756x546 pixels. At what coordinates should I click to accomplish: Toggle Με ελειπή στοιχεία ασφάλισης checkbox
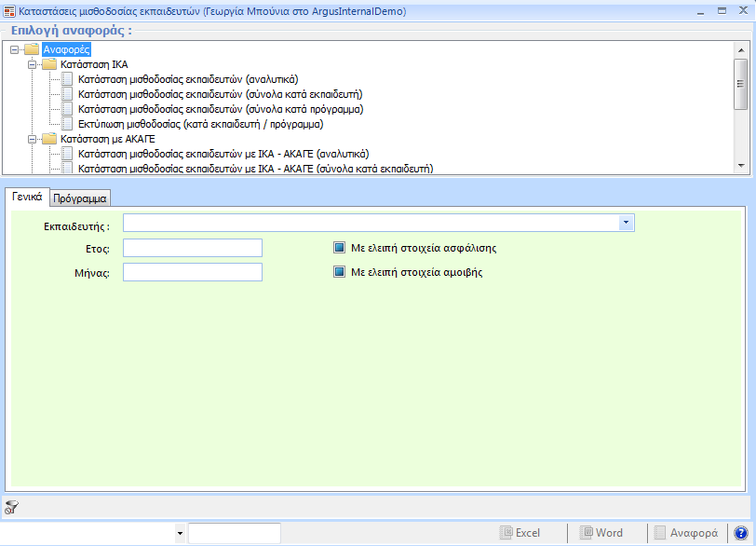340,249
